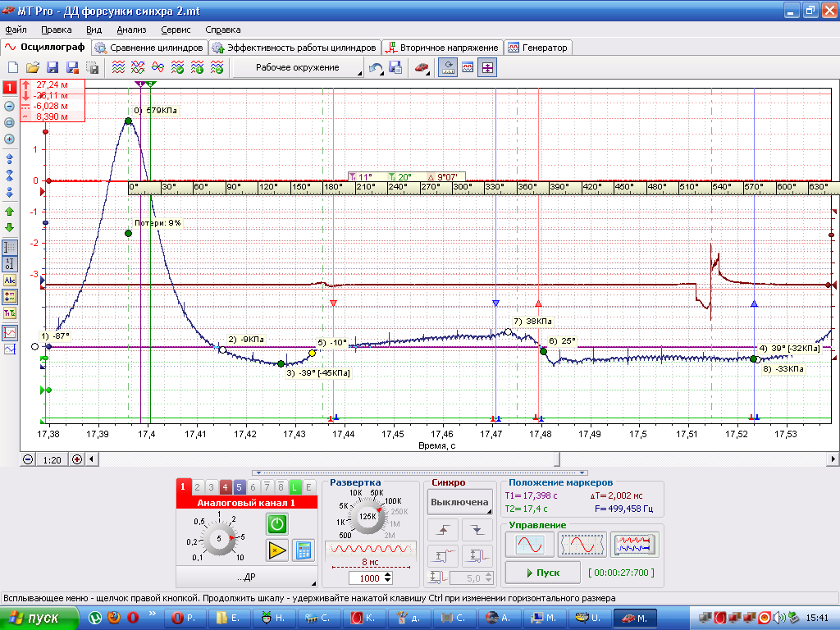
Task: Select rising edge trigger icon in Синхро
Action: [x=443, y=530]
